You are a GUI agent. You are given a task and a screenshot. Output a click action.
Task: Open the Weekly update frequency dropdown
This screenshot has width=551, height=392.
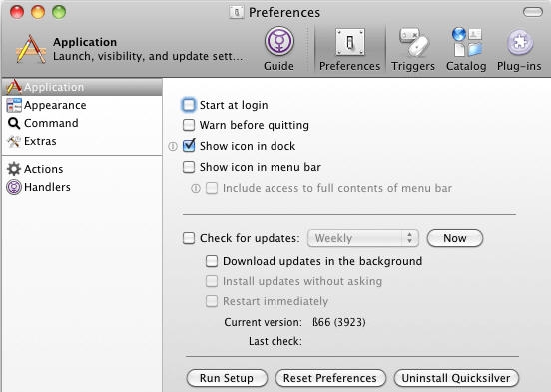363,238
